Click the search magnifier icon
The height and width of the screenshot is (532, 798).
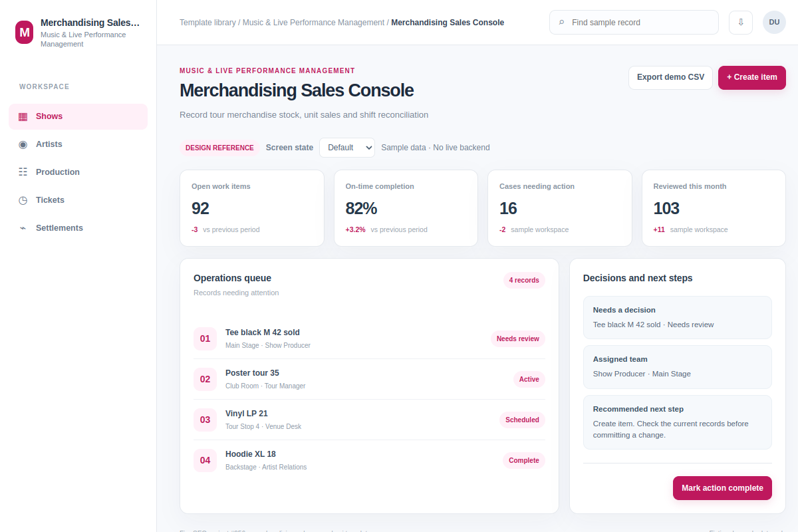[x=562, y=23]
